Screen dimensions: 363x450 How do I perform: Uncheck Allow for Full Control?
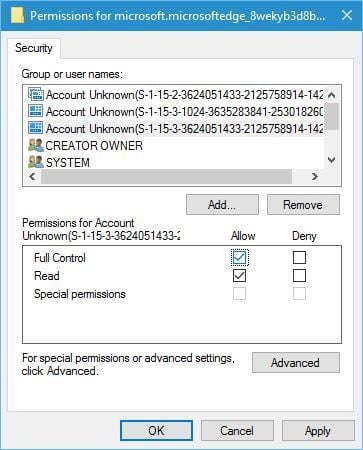tap(239, 257)
